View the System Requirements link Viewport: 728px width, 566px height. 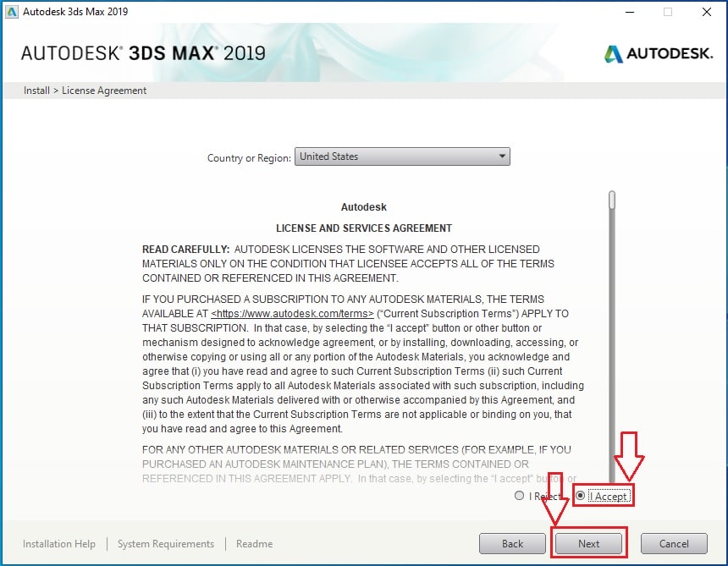coord(166,544)
